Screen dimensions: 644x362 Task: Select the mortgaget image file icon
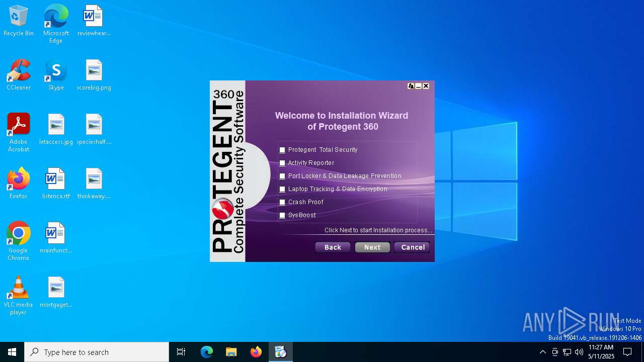[x=56, y=293]
